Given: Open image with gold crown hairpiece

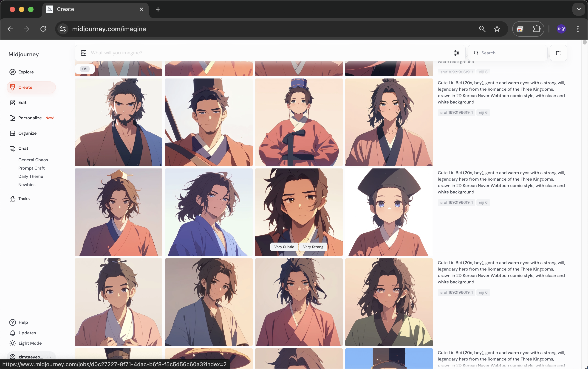Looking at the screenshot, I should click(x=119, y=212).
